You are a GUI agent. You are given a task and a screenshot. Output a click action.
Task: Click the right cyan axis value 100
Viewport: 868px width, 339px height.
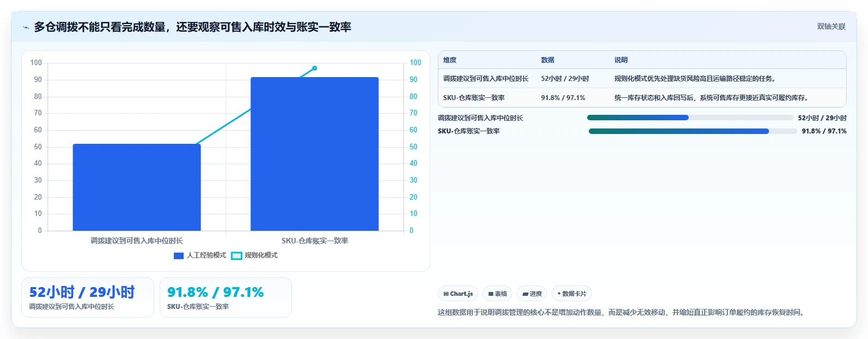point(415,63)
